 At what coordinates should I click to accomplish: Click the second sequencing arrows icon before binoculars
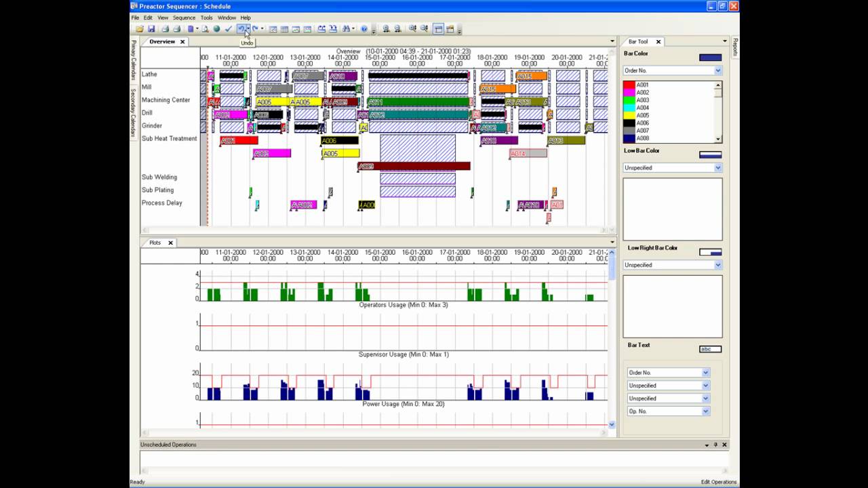[333, 29]
